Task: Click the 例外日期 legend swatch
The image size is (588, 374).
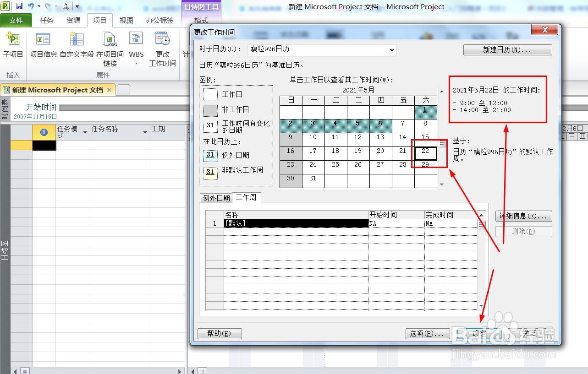Action: click(x=210, y=156)
